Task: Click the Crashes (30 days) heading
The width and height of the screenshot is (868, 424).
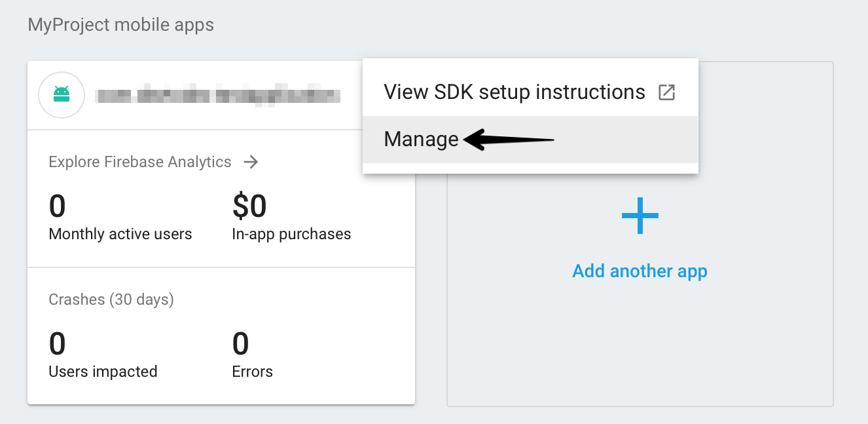Action: tap(111, 299)
